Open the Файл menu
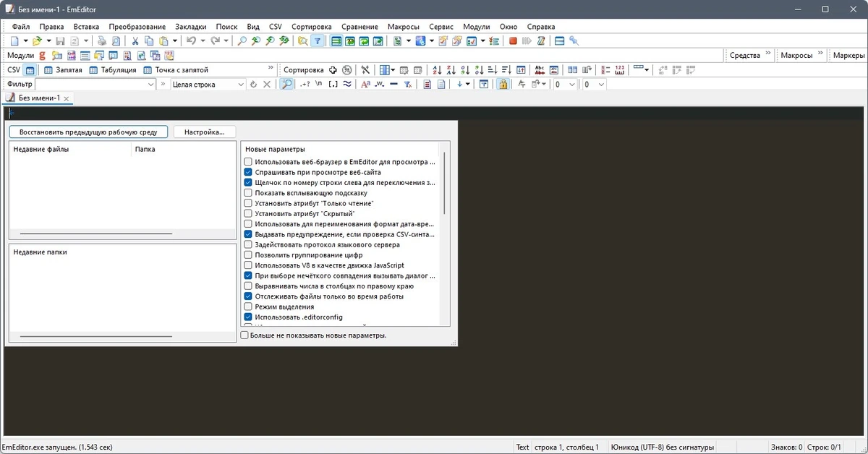 pos(21,27)
